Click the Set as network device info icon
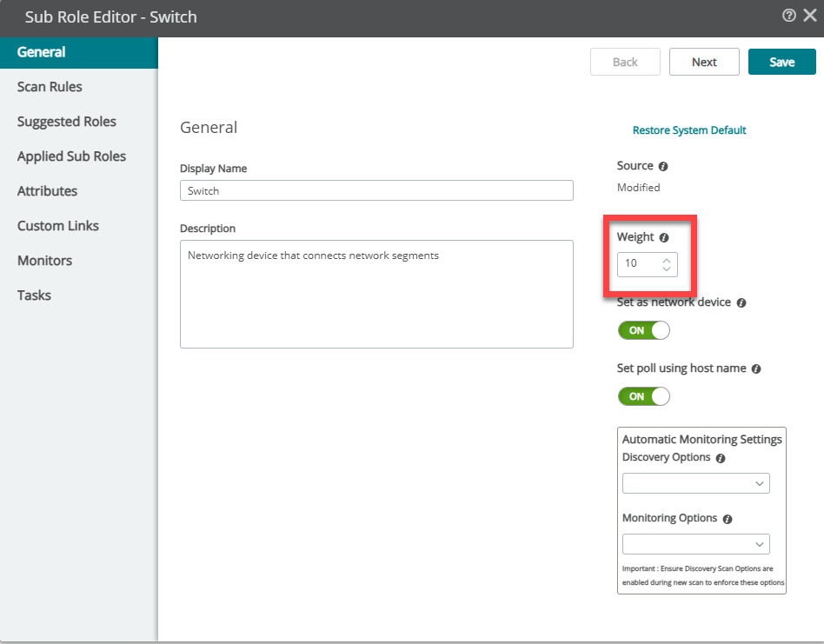Image resolution: width=824 pixels, height=644 pixels. (x=741, y=303)
